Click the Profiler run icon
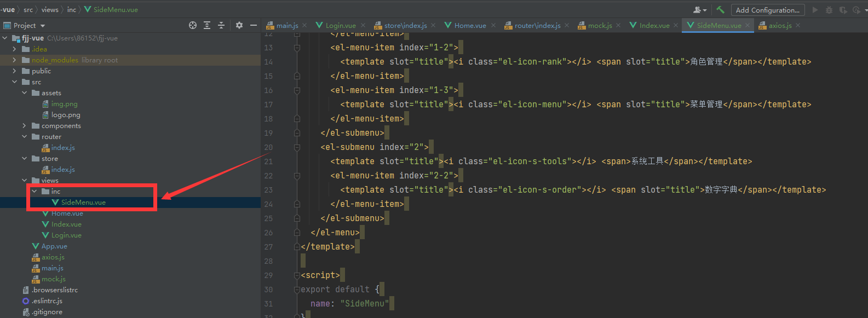The image size is (868, 318). point(857,10)
